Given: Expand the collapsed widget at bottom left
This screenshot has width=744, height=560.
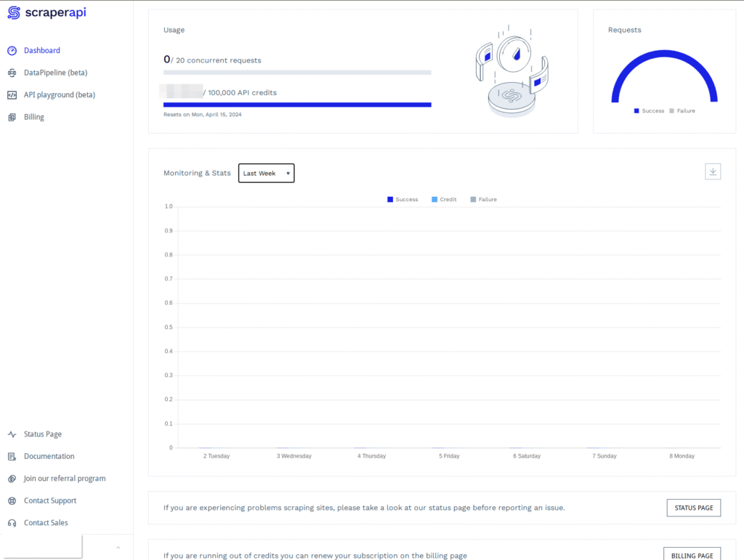Looking at the screenshot, I should click(x=117, y=549).
